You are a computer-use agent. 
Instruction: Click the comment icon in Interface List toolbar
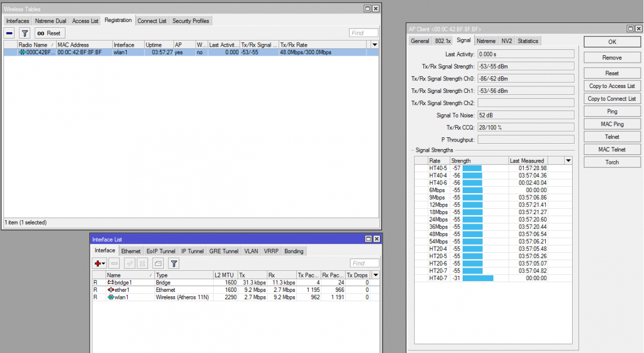pos(158,263)
